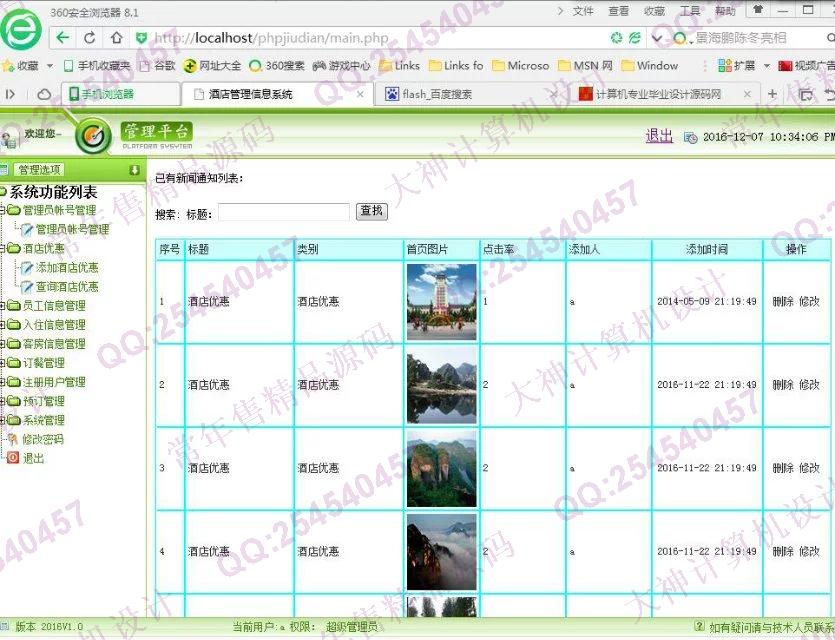835x640 pixels.
Task: Click 删除 for row 3
Action: click(783, 468)
